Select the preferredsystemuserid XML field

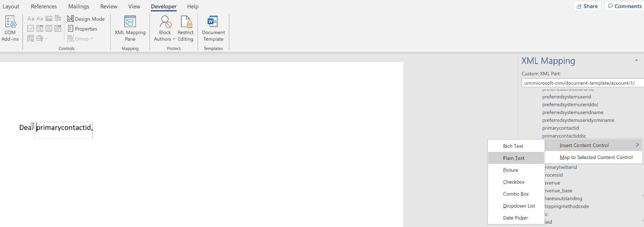point(567,97)
